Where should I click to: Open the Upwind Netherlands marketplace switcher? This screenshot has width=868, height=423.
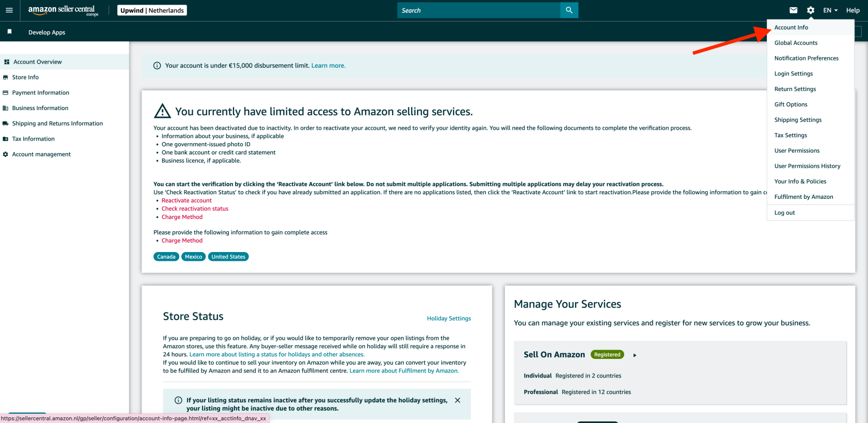click(x=152, y=10)
